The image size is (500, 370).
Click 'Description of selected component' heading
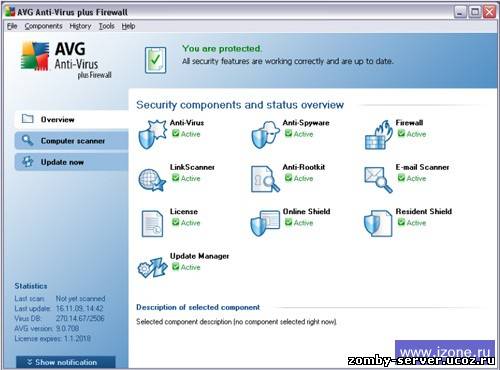[198, 307]
